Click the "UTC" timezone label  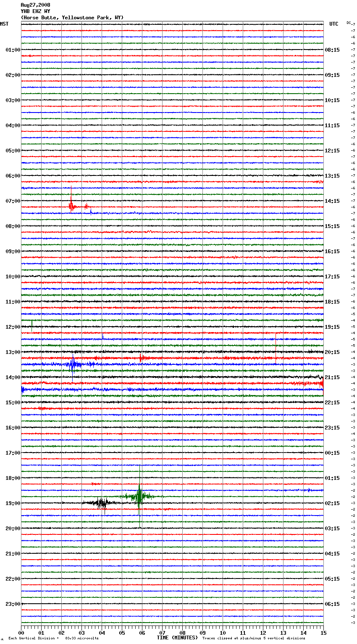(x=334, y=24)
